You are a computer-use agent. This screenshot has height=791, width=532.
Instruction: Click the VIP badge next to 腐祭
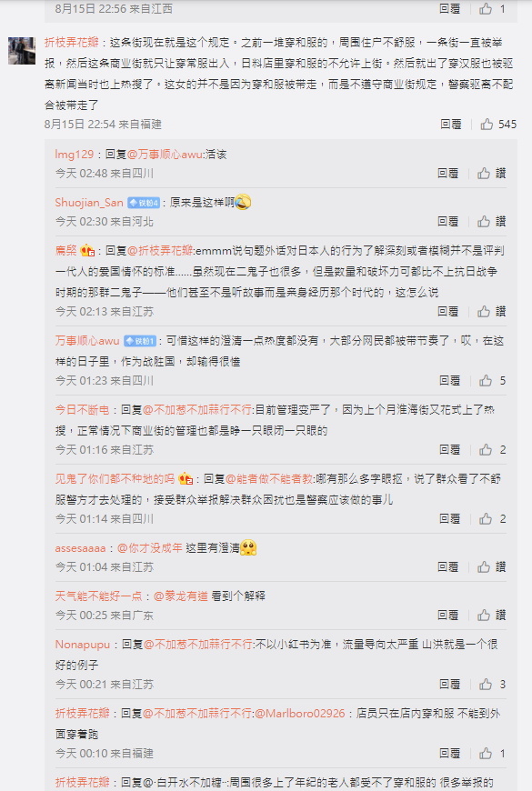click(87, 250)
